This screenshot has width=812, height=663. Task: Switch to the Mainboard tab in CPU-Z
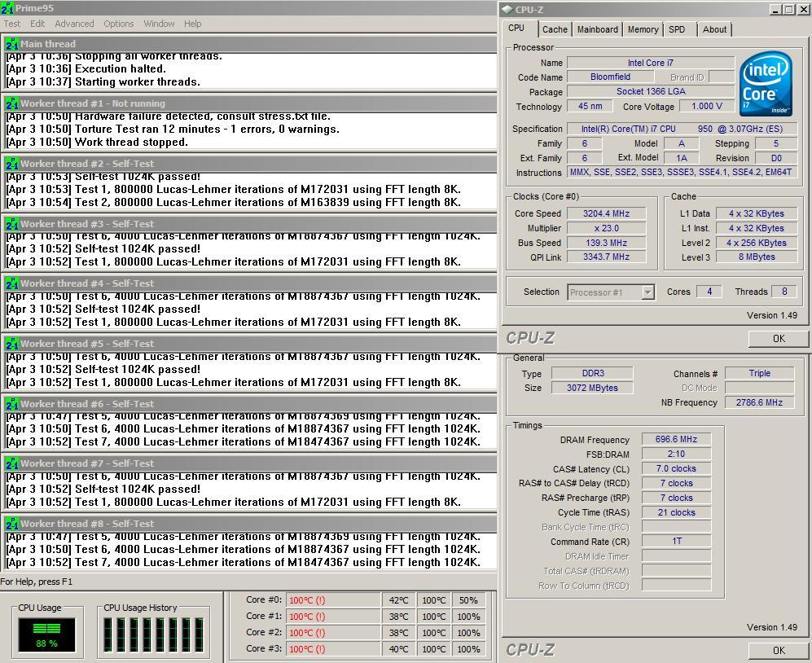tap(598, 29)
